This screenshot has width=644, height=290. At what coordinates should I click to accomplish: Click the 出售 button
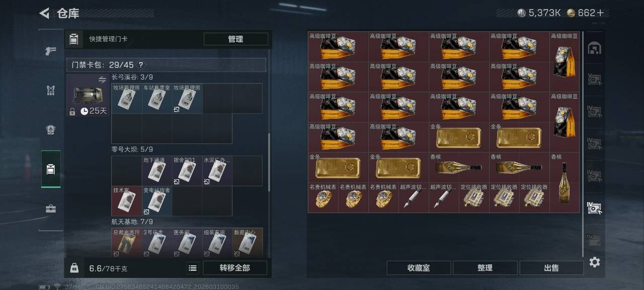point(551,268)
